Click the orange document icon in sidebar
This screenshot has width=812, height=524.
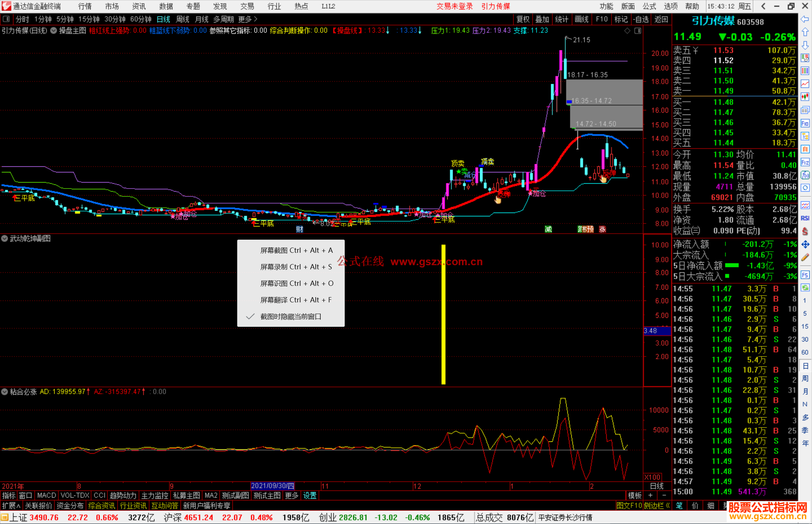[x=805, y=149]
